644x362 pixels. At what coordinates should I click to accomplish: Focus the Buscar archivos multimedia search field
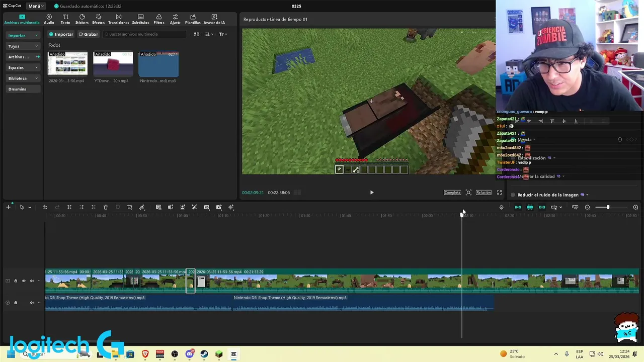click(x=145, y=34)
